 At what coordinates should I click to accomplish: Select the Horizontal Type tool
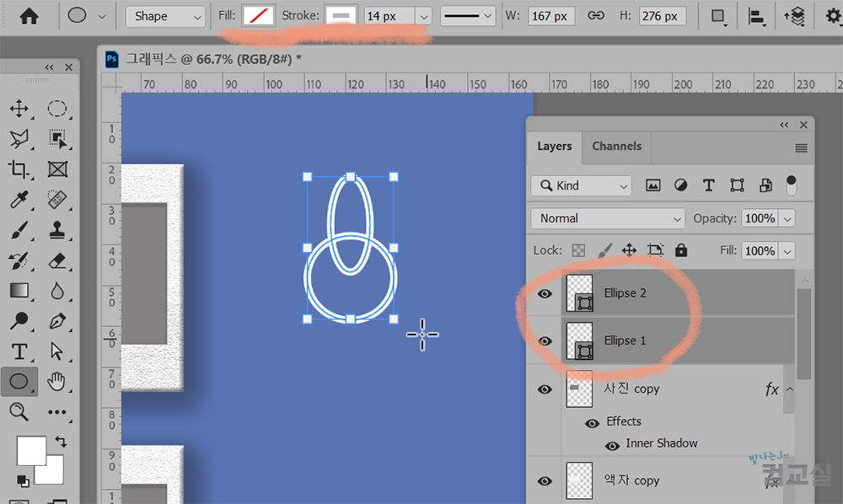[19, 351]
